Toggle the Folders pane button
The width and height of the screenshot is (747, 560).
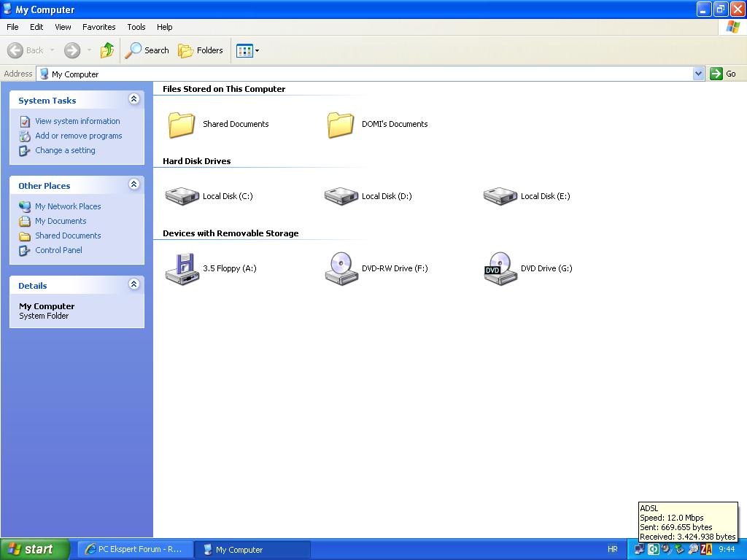click(201, 50)
